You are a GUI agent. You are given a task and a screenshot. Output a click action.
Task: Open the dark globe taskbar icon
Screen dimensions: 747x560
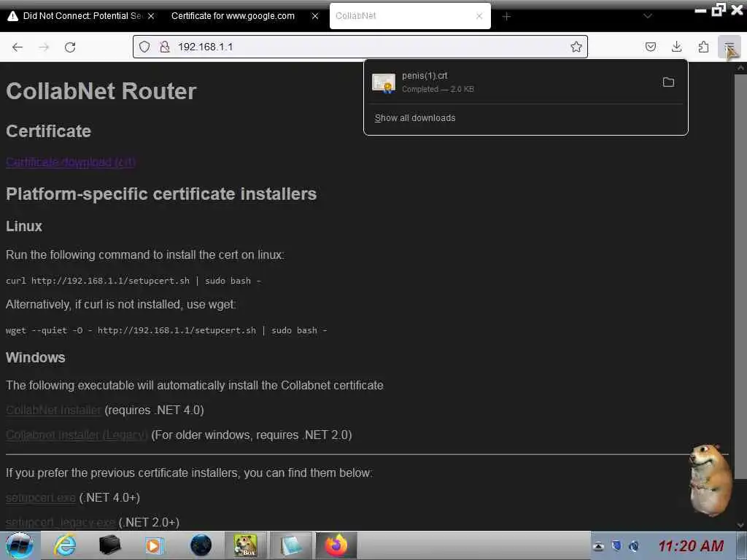point(201,545)
